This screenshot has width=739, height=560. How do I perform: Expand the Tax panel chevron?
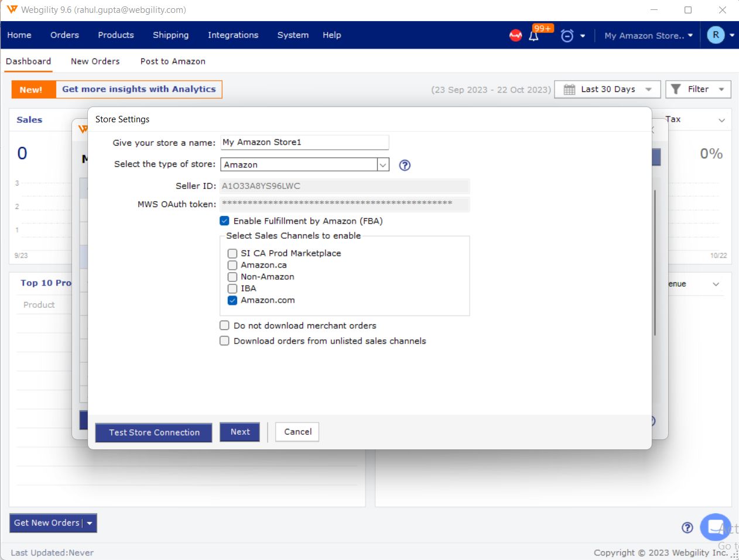[721, 120]
